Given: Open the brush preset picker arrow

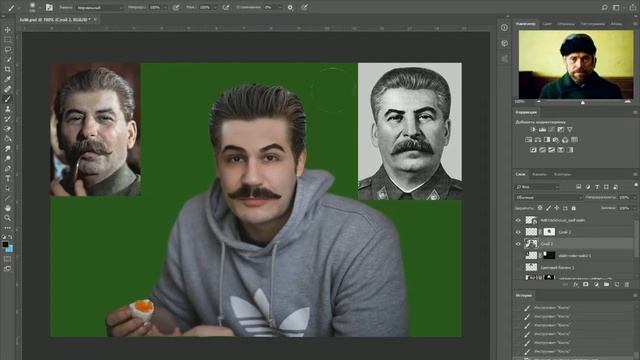Looking at the screenshot, I should point(39,7).
